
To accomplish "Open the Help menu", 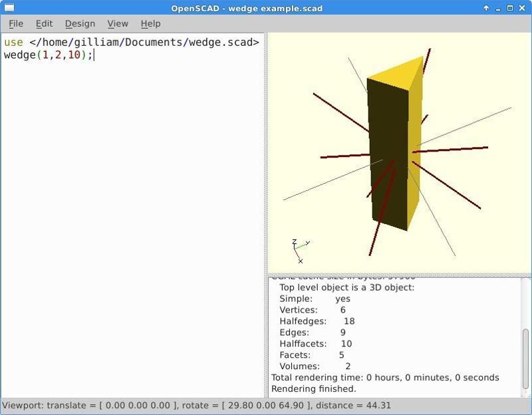I will click(151, 24).
